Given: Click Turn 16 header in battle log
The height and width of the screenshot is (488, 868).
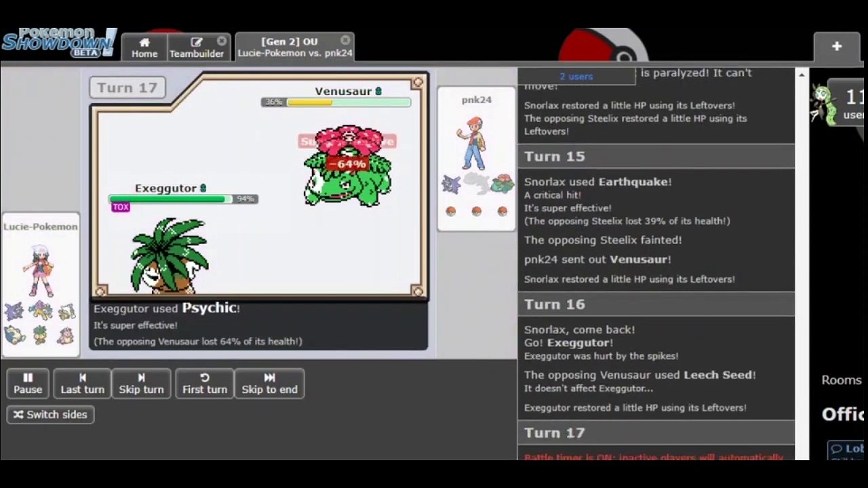Looking at the screenshot, I should pyautogui.click(x=656, y=304).
